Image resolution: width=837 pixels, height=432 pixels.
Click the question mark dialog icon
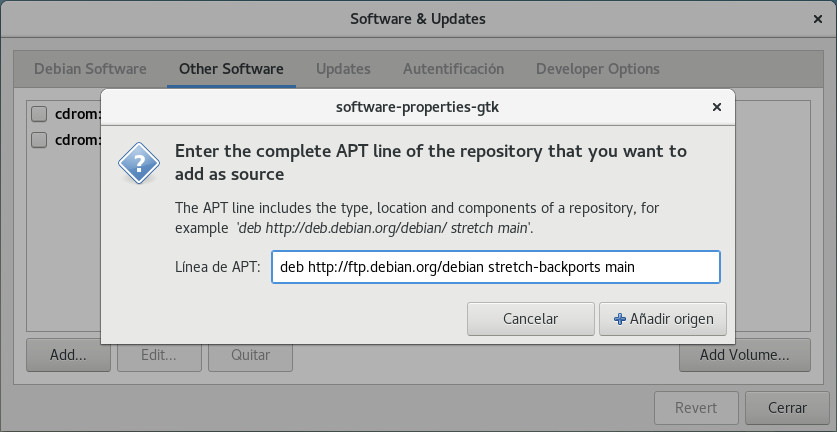139,162
